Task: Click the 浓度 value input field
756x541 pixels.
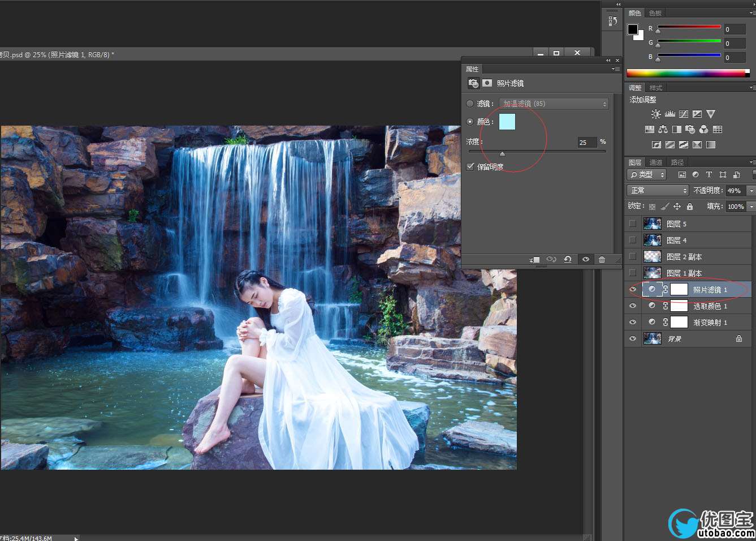Action: 586,142
